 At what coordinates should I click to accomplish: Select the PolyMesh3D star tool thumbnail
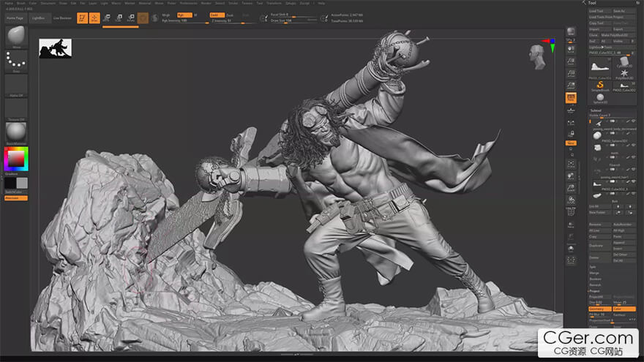click(x=624, y=74)
